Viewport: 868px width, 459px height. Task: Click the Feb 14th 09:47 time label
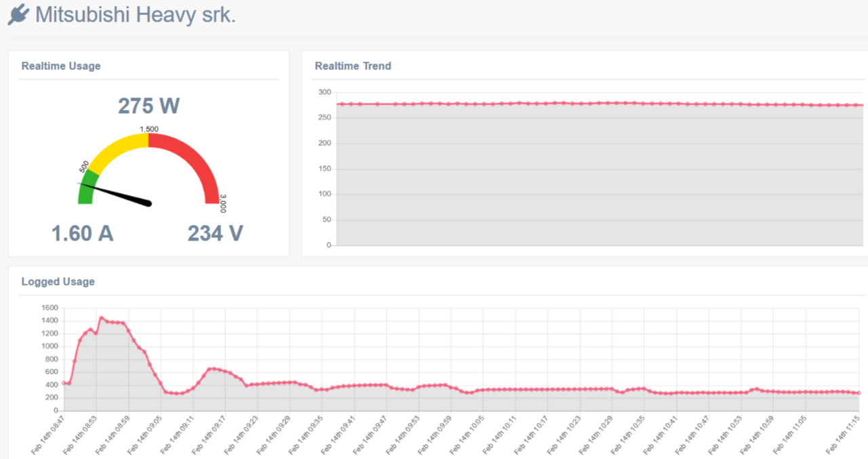click(372, 434)
